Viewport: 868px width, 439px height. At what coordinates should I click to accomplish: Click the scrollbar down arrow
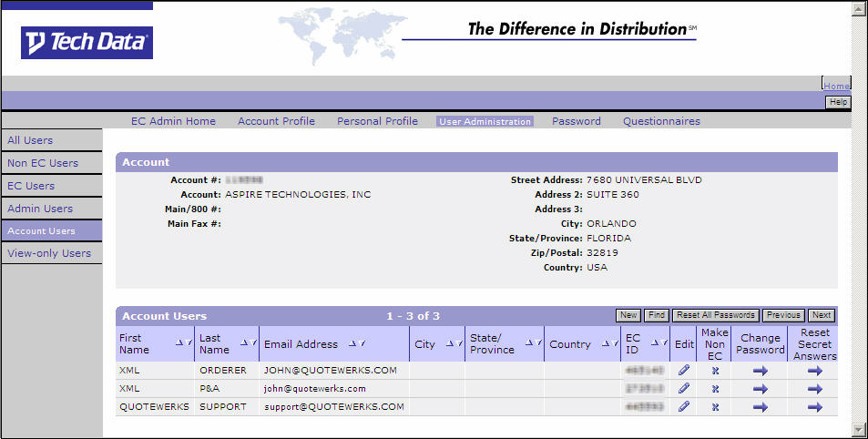tap(859, 429)
